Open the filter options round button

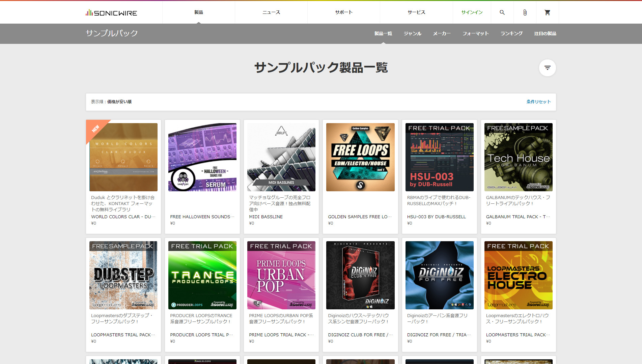point(547,68)
